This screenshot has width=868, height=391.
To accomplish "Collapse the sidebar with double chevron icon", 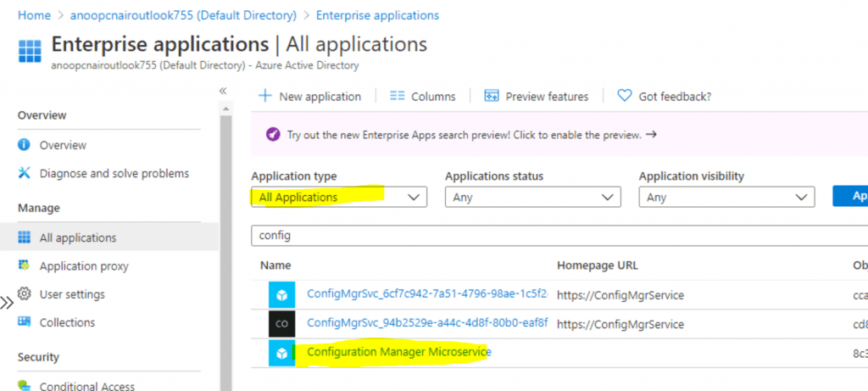I will pyautogui.click(x=223, y=90).
